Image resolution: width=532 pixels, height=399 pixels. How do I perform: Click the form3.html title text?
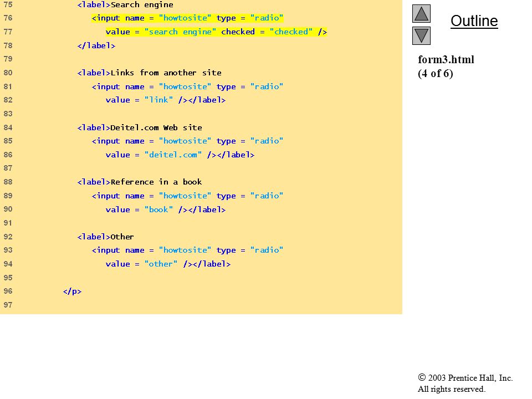point(446,60)
